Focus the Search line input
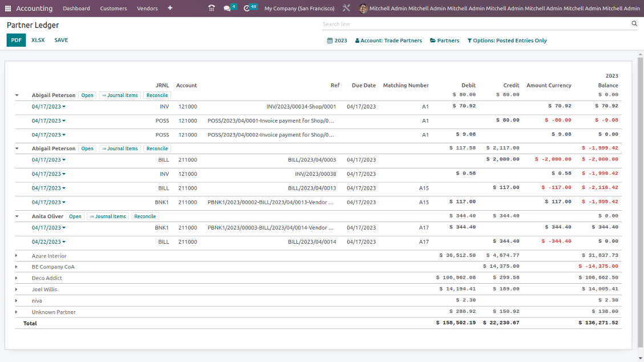The image size is (644, 362). pos(476,24)
